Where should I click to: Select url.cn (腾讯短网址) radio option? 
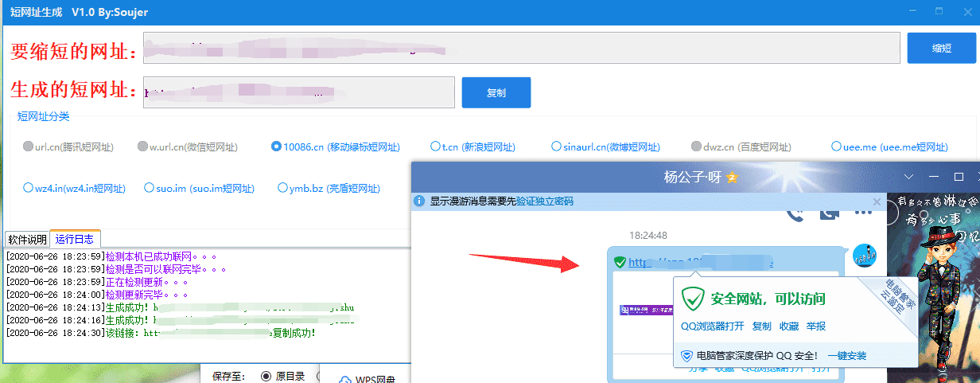(68, 147)
